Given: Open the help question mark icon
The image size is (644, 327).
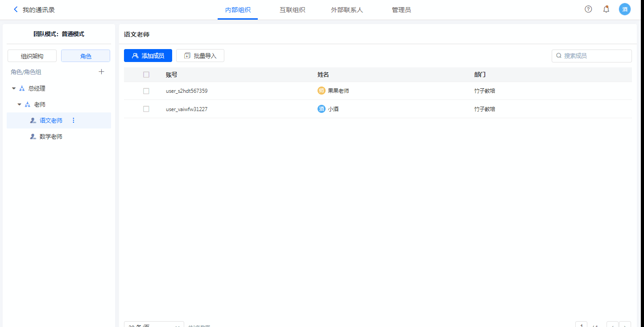Looking at the screenshot, I should (588, 9).
